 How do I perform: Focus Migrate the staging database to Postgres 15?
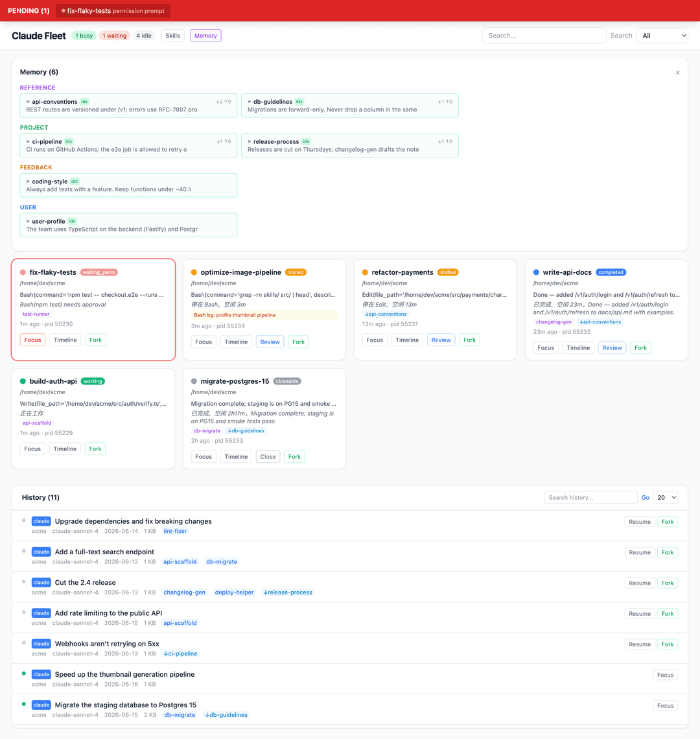click(665, 705)
